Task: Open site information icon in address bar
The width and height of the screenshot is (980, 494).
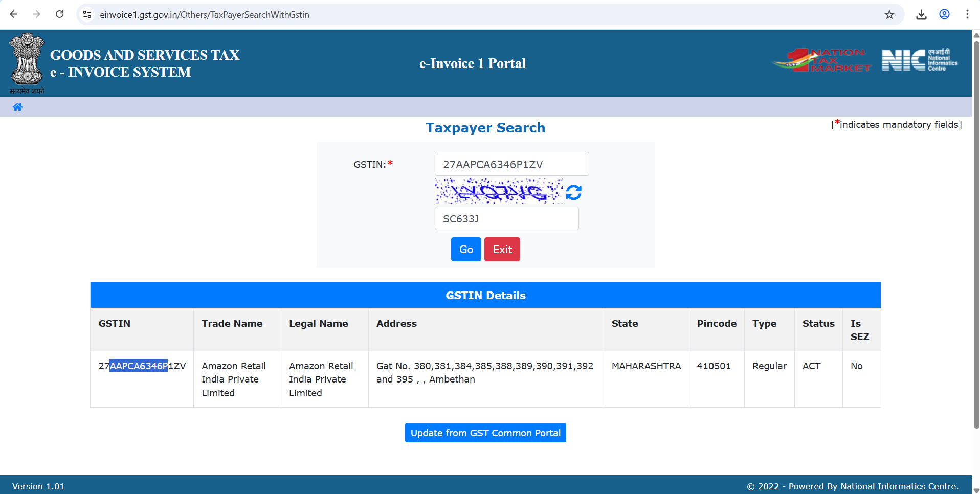Action: pyautogui.click(x=87, y=15)
